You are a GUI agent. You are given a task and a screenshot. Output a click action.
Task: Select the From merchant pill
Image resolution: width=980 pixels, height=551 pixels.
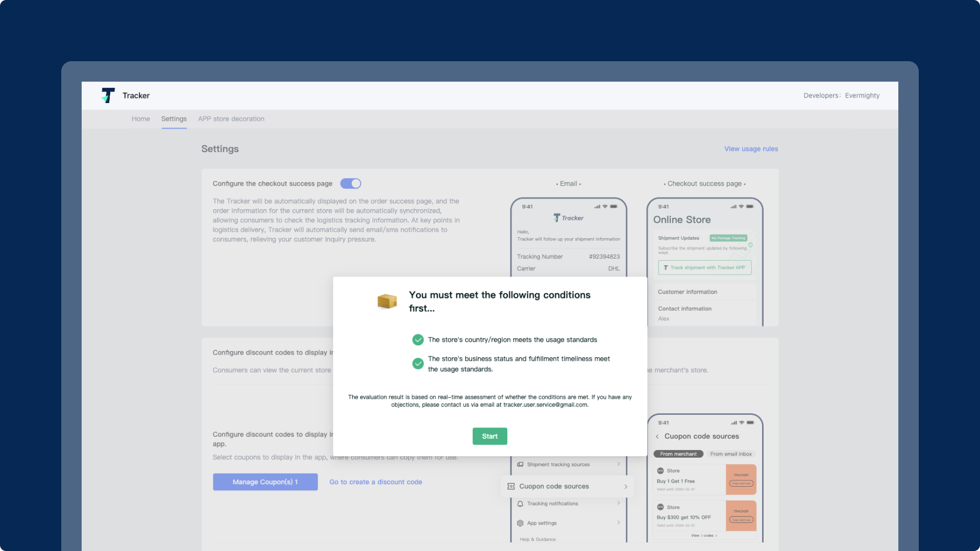click(678, 454)
